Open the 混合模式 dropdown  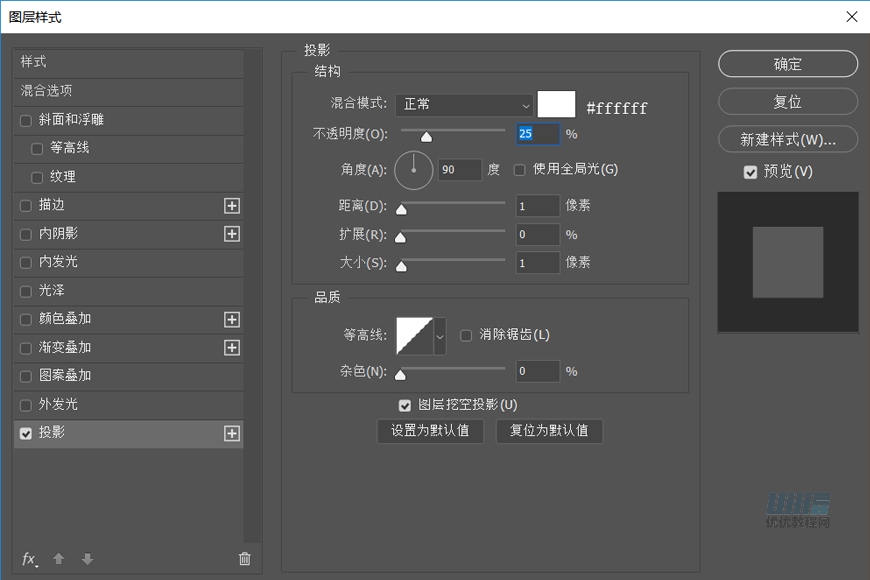pyautogui.click(x=464, y=105)
